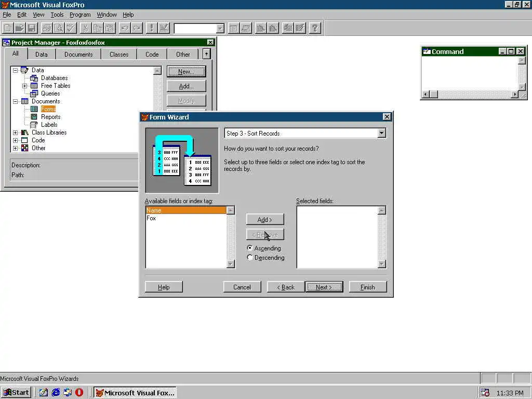Click the Add > button in Form Wizard
Viewport: 532px width, 399px height.
click(265, 220)
